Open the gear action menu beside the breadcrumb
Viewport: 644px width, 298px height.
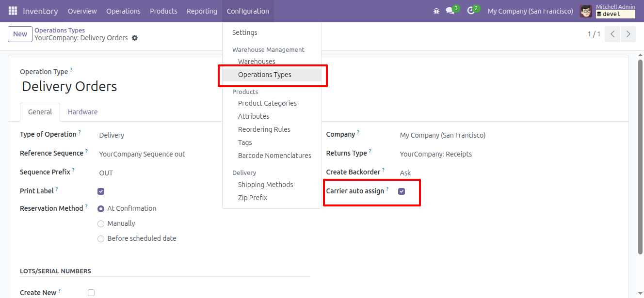pyautogui.click(x=134, y=37)
